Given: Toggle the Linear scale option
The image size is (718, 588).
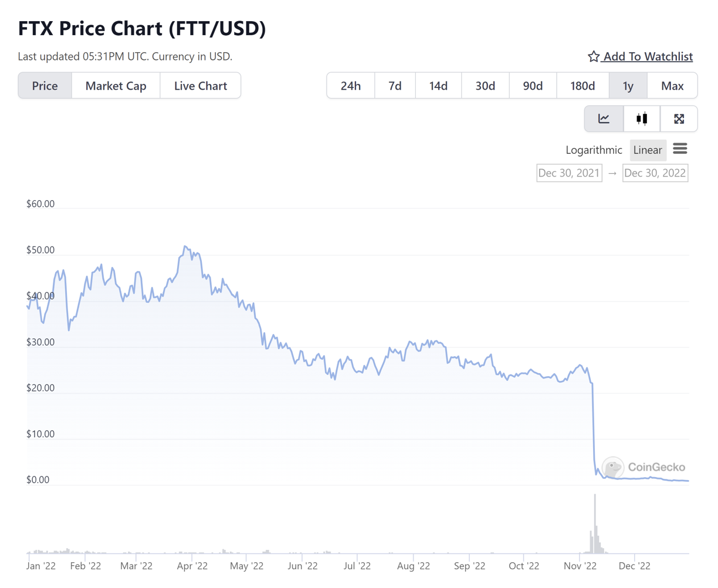Looking at the screenshot, I should pyautogui.click(x=648, y=150).
